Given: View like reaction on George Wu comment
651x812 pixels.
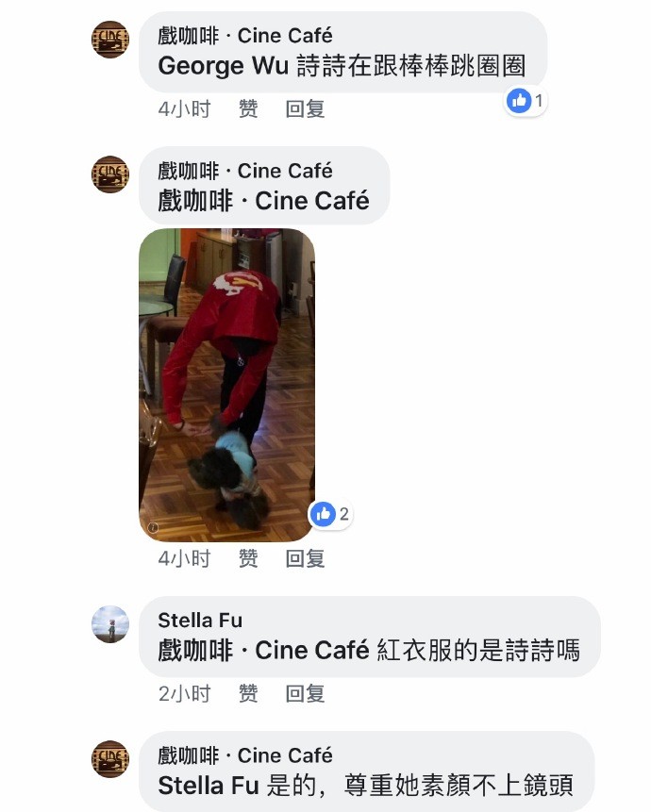Looking at the screenshot, I should (526, 101).
